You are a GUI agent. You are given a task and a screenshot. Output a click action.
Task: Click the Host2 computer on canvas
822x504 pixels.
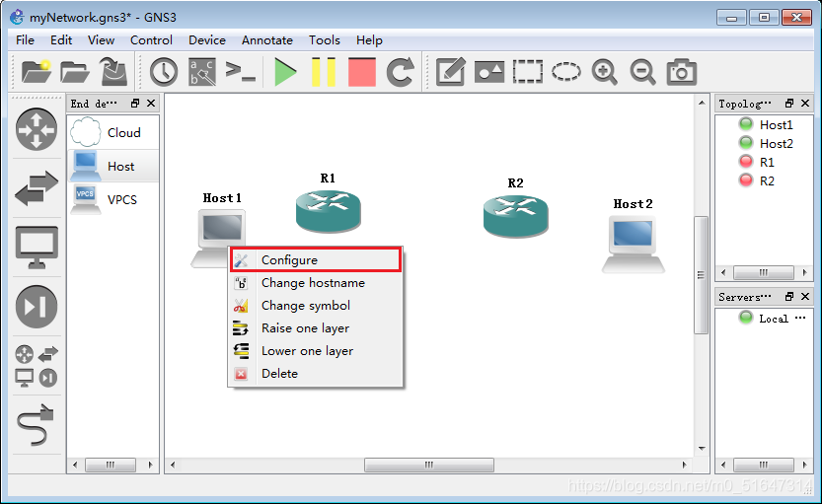pyautogui.click(x=634, y=246)
